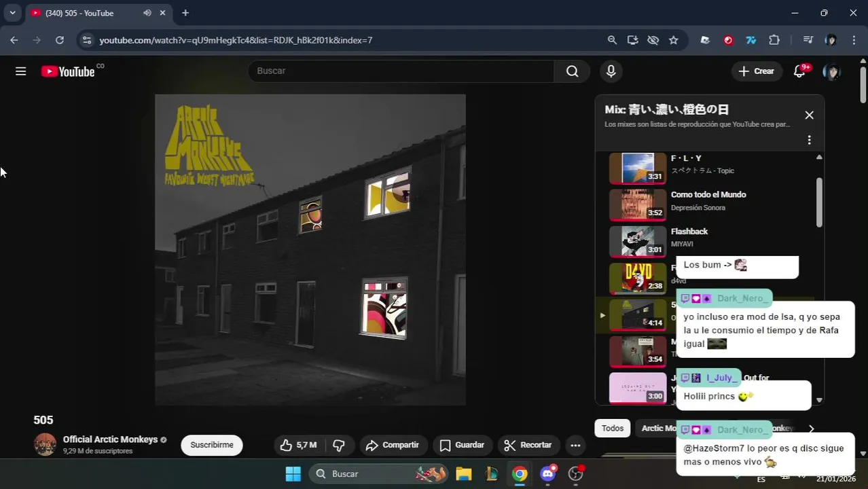The height and width of the screenshot is (489, 868).
Task: Select the URL text in the address bar
Action: [x=236, y=40]
